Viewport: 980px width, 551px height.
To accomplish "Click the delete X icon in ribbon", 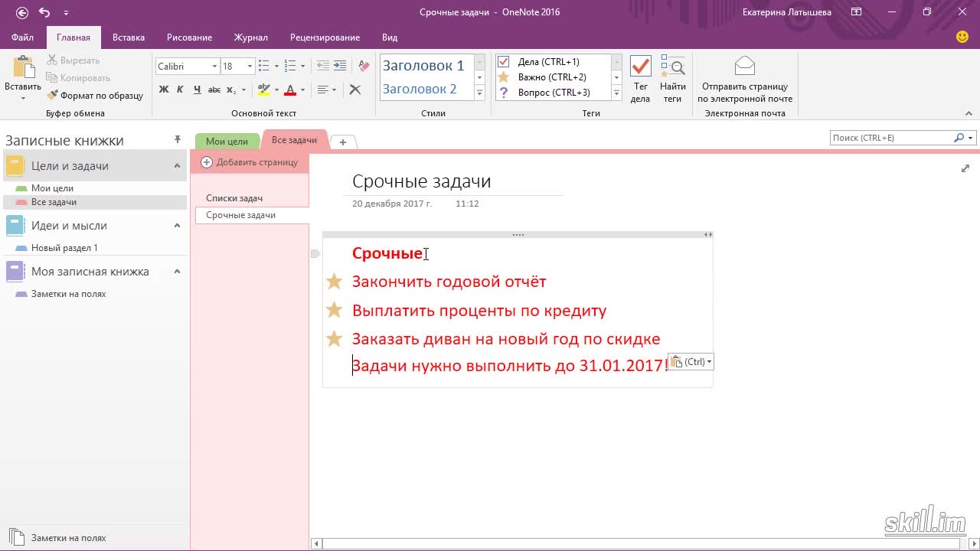I will [355, 90].
